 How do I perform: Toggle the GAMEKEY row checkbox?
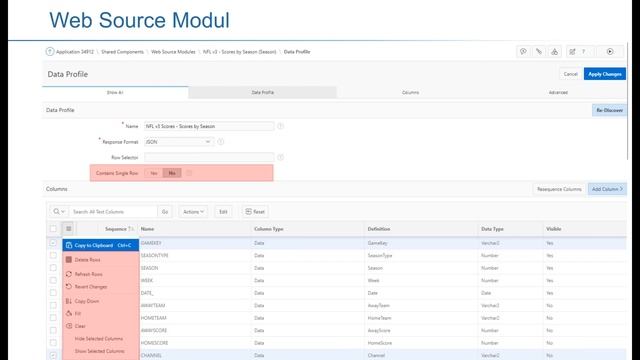tap(53, 243)
